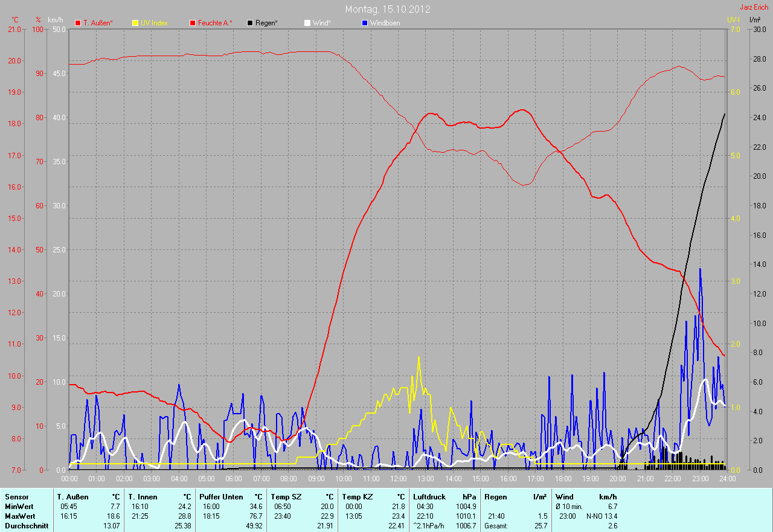Click the 'Puffer Unten' column header
Image resolution: width=773 pixels, height=532 pixels.
pyautogui.click(x=221, y=496)
